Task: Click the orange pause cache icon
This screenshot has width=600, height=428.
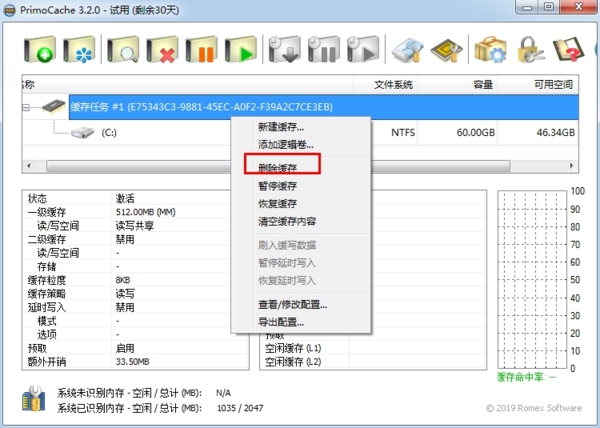Action: coord(202,49)
